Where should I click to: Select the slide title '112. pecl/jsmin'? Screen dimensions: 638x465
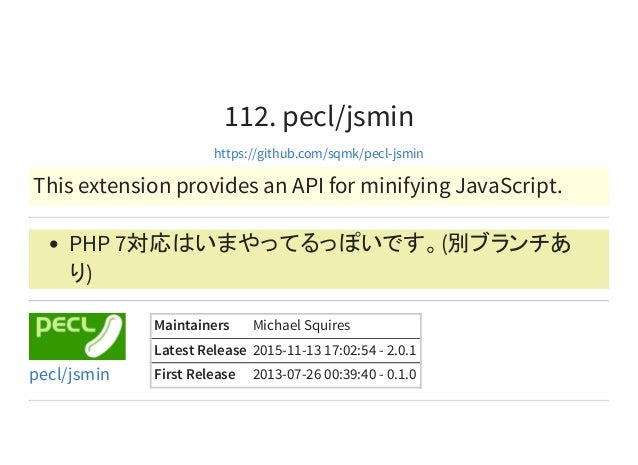[x=319, y=117]
